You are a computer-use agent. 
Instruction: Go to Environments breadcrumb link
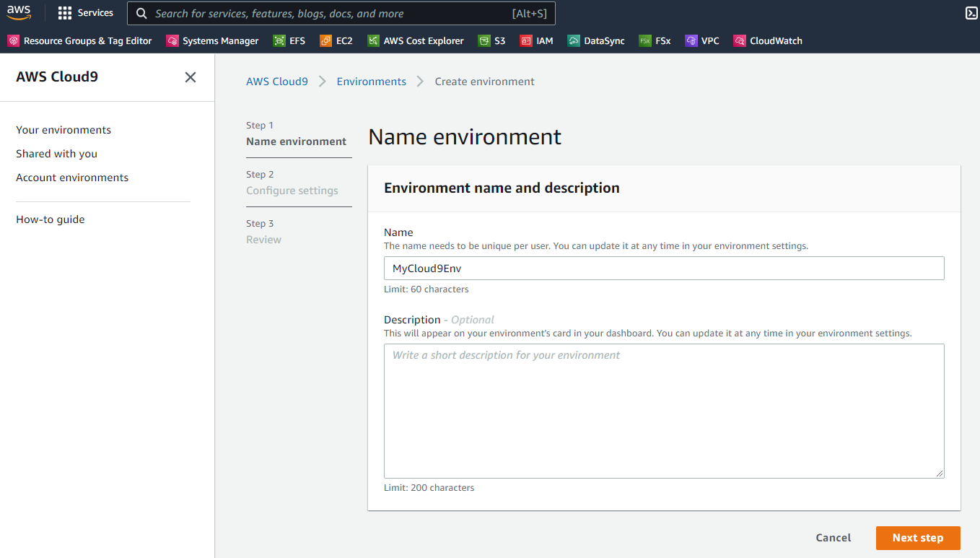click(x=372, y=82)
